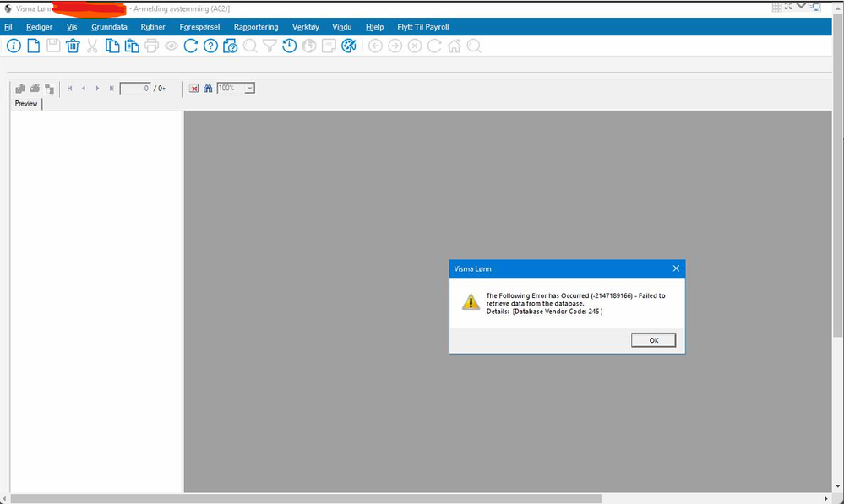The image size is (844, 504).
Task: Click the refresh arrow icon
Action: [x=191, y=46]
